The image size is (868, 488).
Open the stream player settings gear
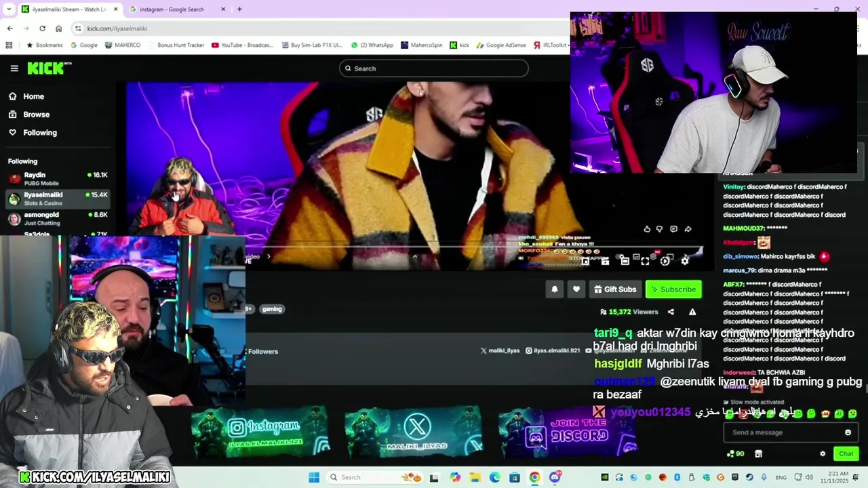[x=685, y=261]
